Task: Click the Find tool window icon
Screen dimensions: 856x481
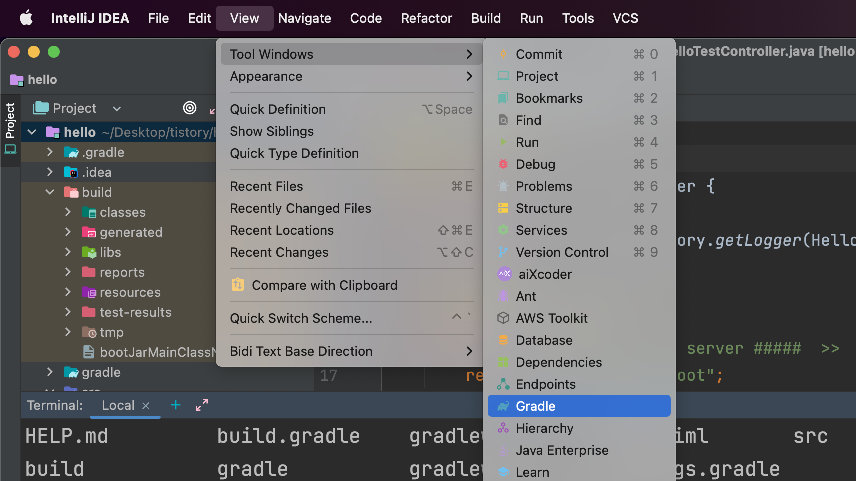Action: pos(503,120)
